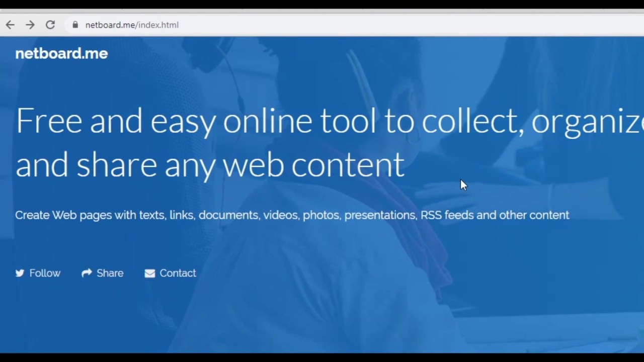Click the Share link text
The width and height of the screenshot is (644, 362).
point(110,273)
